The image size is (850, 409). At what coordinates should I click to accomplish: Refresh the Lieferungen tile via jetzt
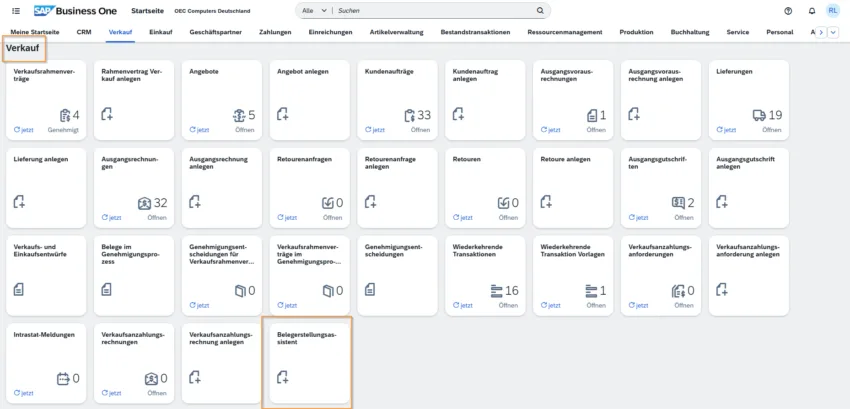[727, 130]
